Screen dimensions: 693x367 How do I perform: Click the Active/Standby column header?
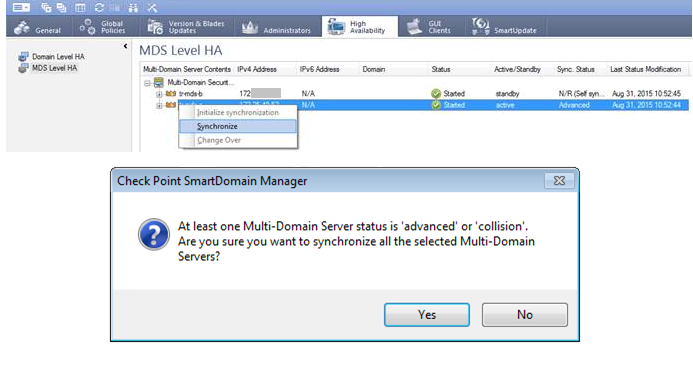(x=522, y=69)
